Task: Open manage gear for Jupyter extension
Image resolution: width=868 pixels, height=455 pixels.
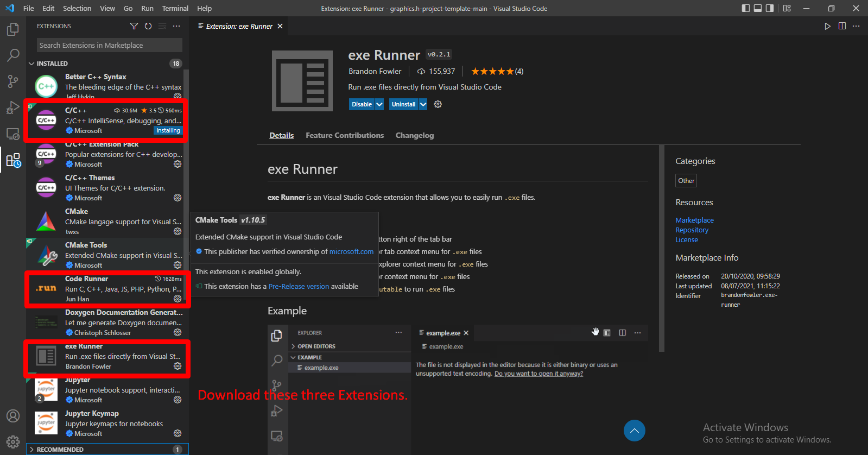Action: click(x=178, y=400)
